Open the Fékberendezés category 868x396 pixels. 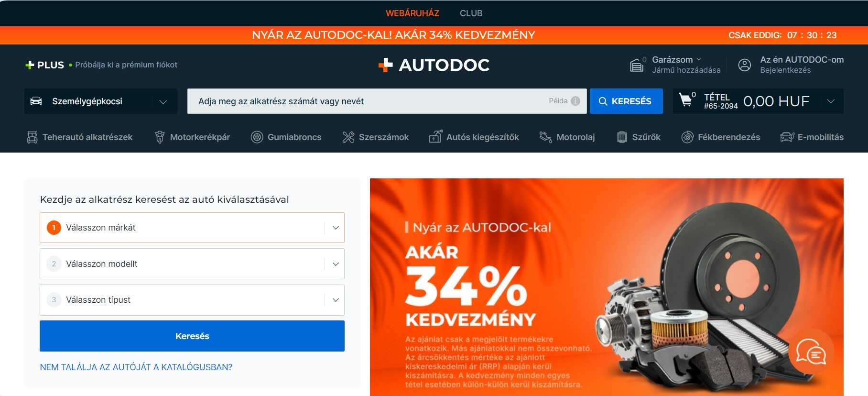click(720, 137)
